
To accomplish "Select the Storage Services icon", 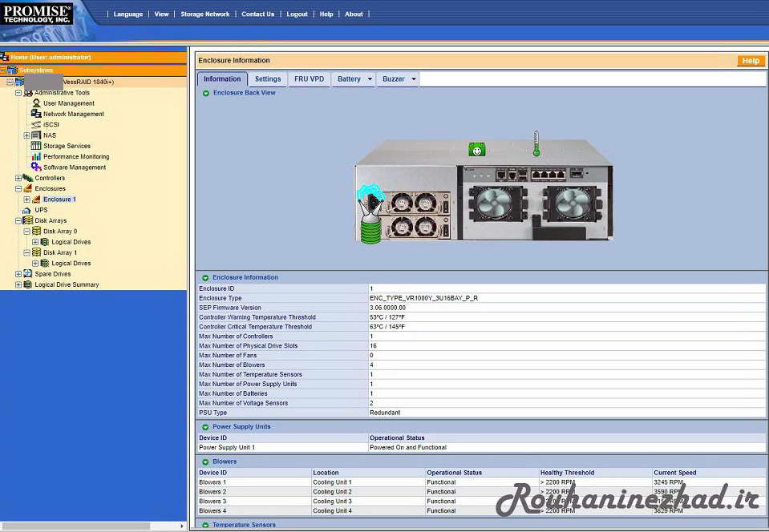I will tap(36, 146).
